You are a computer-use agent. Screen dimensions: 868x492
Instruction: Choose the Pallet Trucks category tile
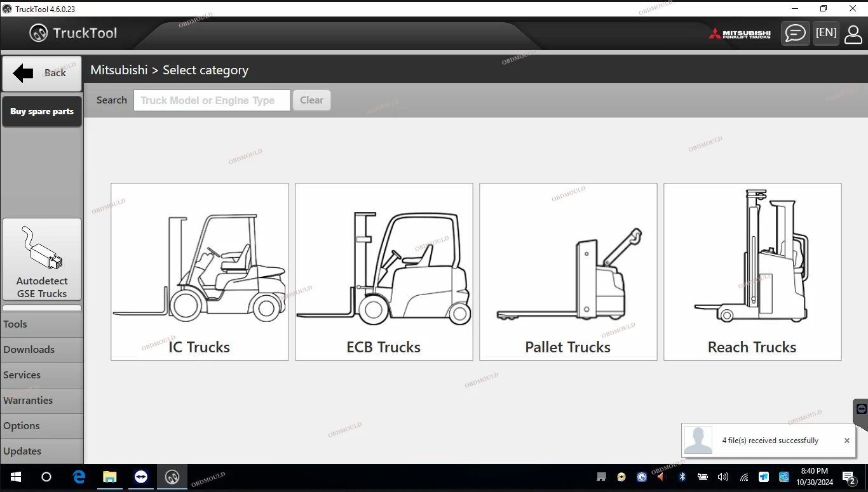pyautogui.click(x=568, y=272)
